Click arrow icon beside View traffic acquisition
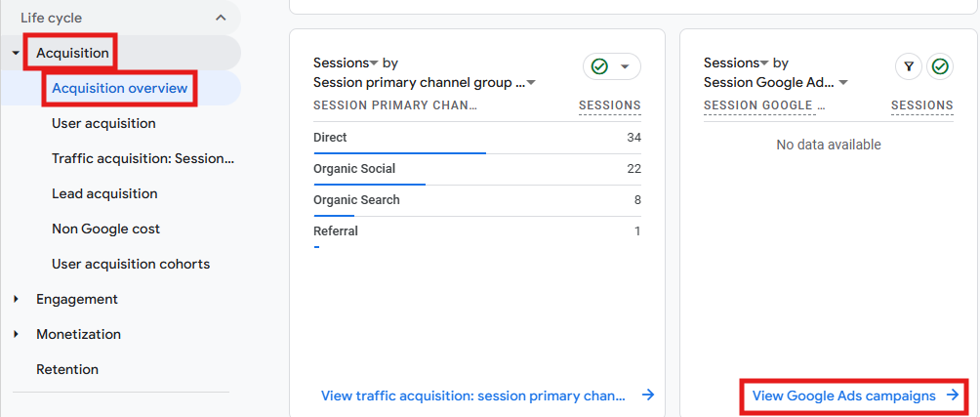 (648, 396)
